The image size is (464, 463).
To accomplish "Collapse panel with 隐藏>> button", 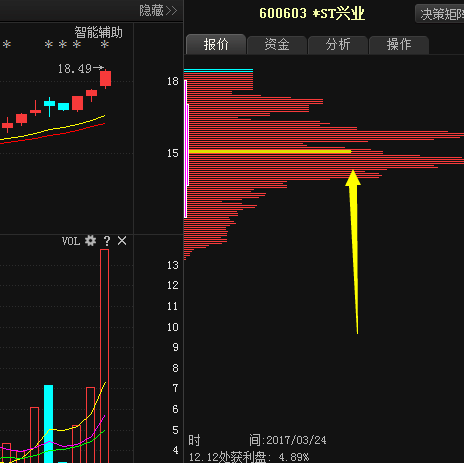I will point(158,11).
